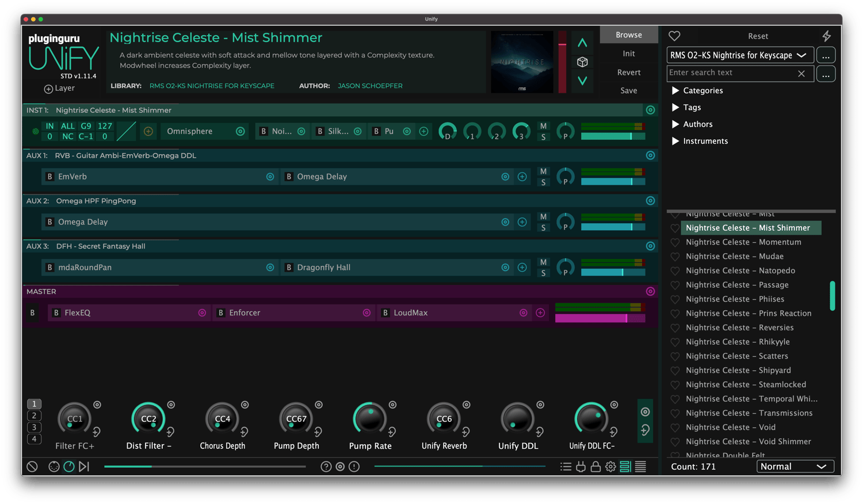Toggle bypass on Dragonfly Hall effect
The image size is (863, 504).
289,268
